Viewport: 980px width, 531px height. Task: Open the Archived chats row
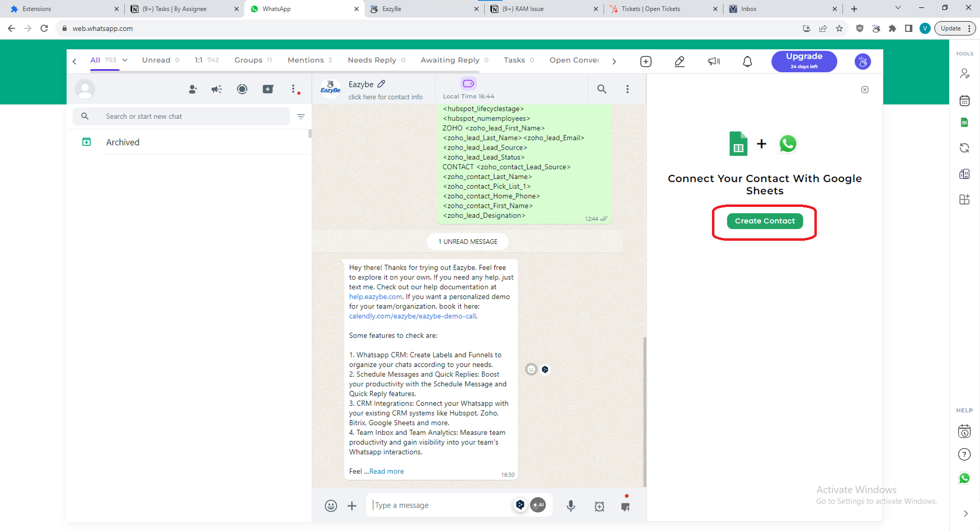pyautogui.click(x=188, y=142)
